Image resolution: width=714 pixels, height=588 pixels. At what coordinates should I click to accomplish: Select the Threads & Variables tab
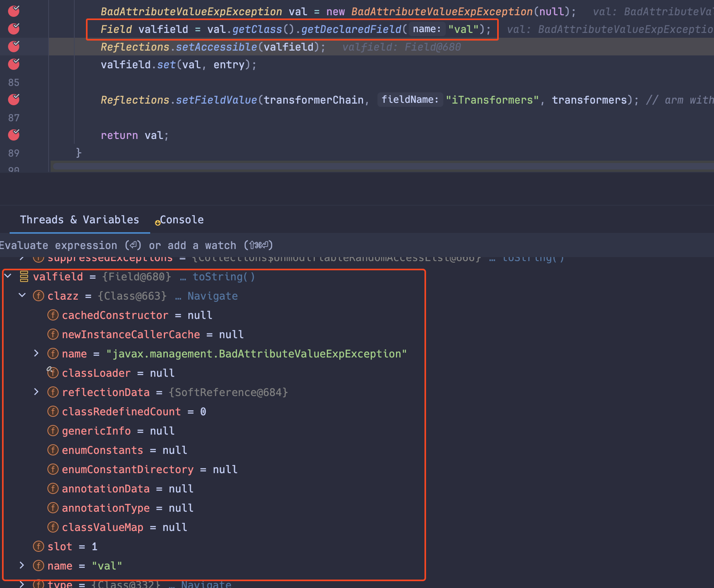[x=80, y=220]
